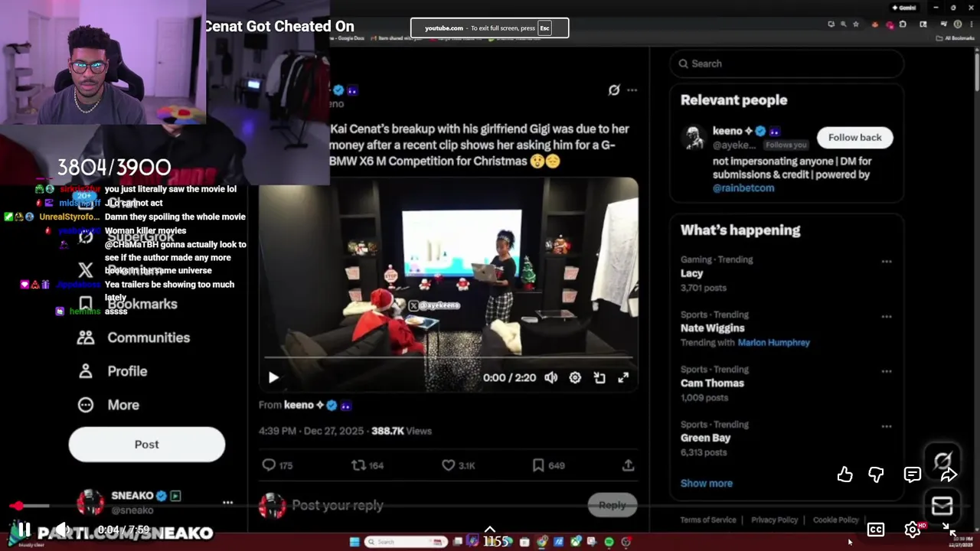The width and height of the screenshot is (980, 551).
Task: Open Chrome three-dot menu
Action: [x=971, y=24]
